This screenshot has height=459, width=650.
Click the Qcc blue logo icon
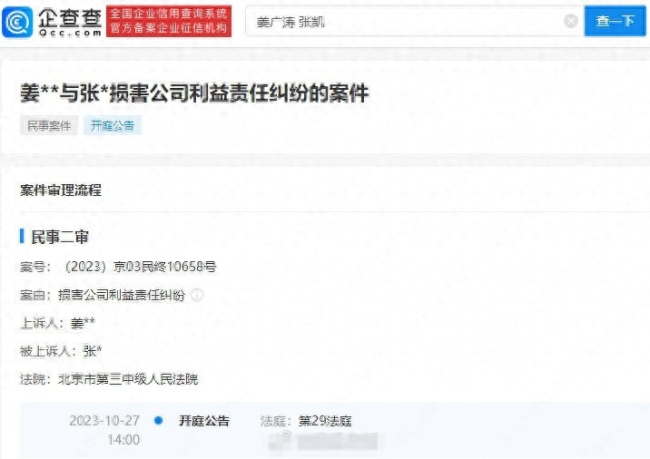[17, 22]
